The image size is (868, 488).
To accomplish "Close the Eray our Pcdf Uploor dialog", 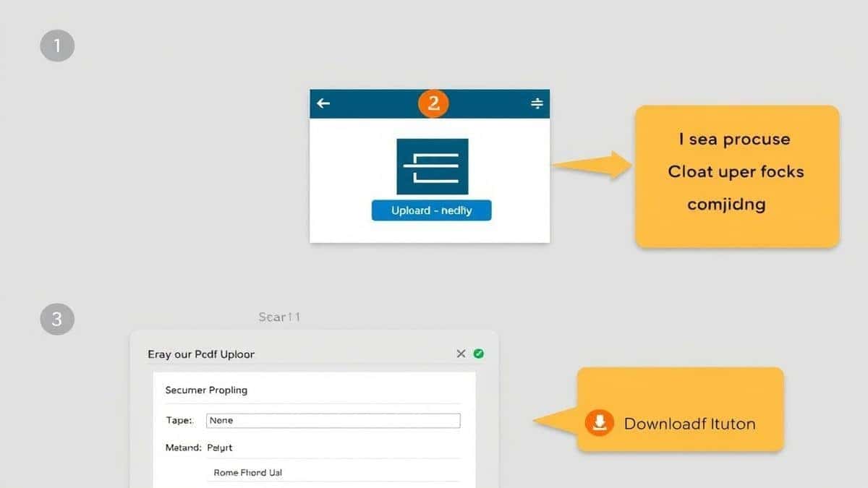I will (461, 354).
